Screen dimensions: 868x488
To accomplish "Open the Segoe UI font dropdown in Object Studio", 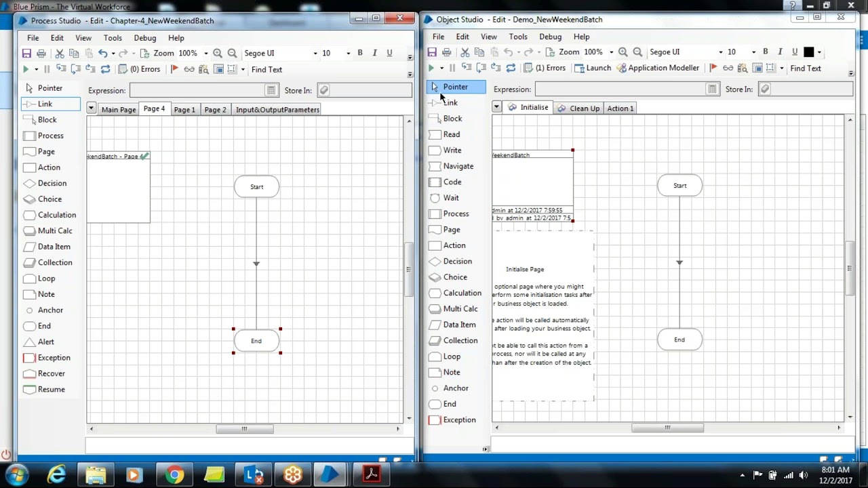I will pos(720,52).
